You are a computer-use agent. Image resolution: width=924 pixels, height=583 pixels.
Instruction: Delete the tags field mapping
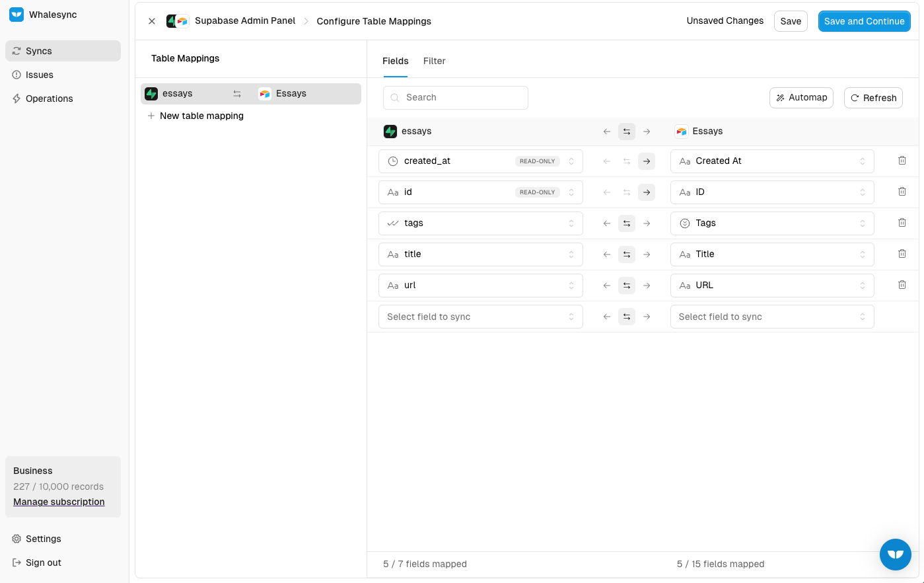902,223
